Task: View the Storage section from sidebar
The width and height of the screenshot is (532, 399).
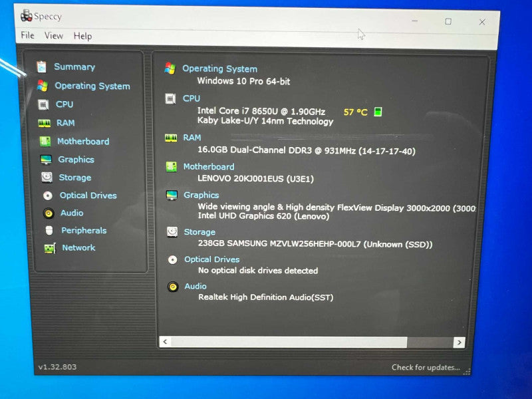Action: [x=75, y=178]
